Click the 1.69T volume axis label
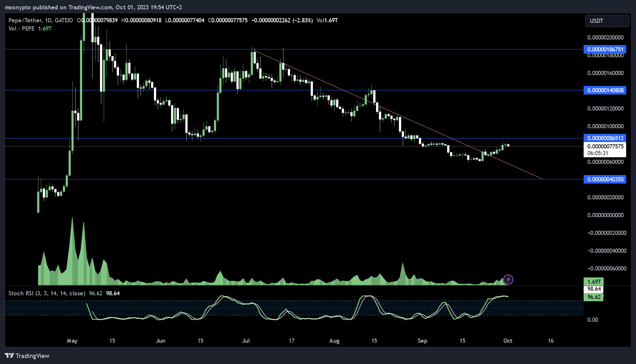 (593, 282)
